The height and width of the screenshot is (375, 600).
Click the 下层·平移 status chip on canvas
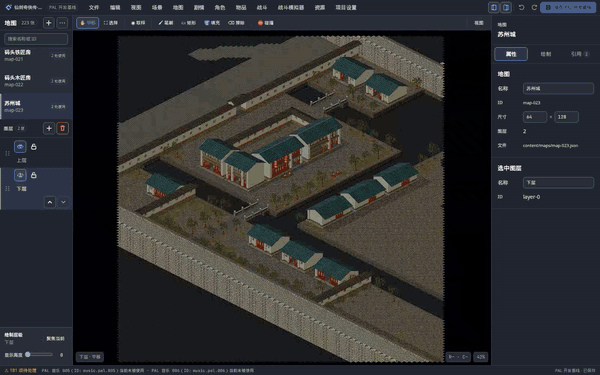click(x=90, y=357)
